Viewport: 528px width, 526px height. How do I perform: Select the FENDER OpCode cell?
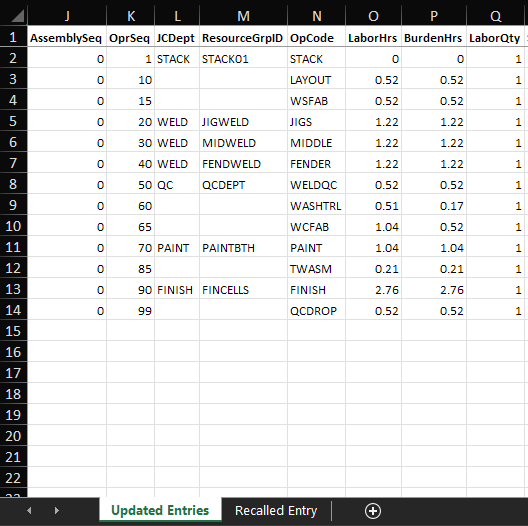tap(317, 163)
